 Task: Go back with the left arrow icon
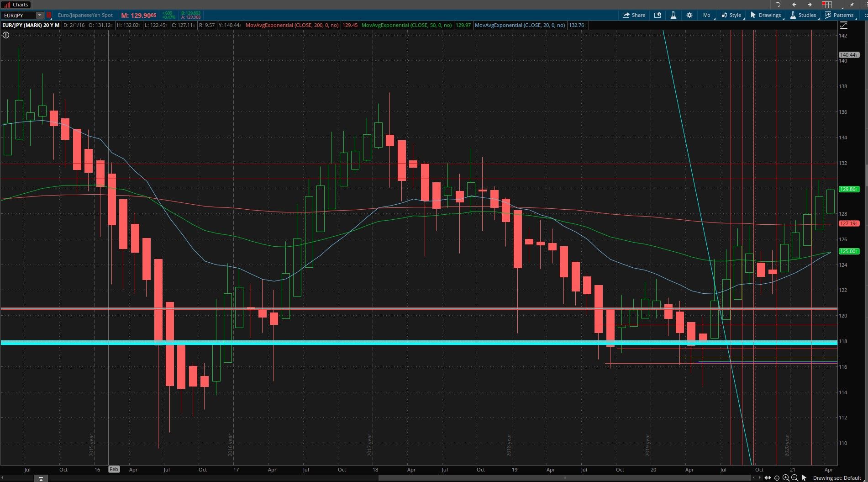tap(794, 5)
